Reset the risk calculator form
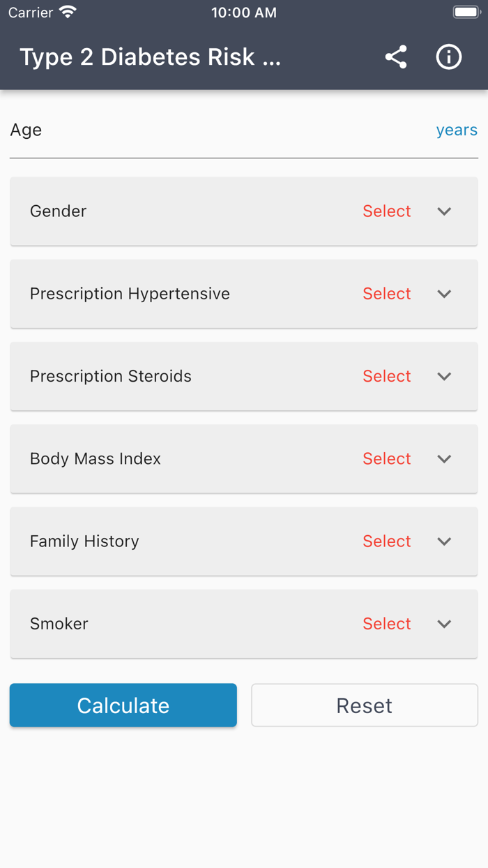The image size is (488, 868). pos(364,705)
